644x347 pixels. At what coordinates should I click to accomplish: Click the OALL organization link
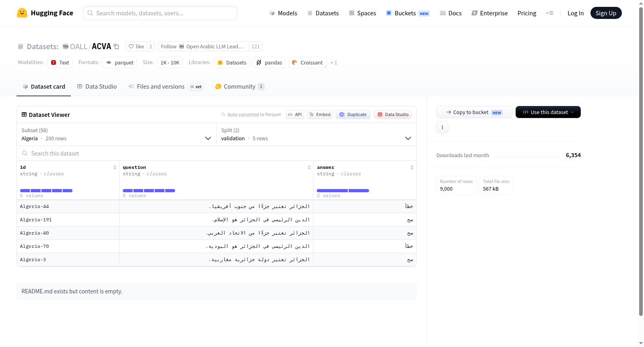pos(78,46)
